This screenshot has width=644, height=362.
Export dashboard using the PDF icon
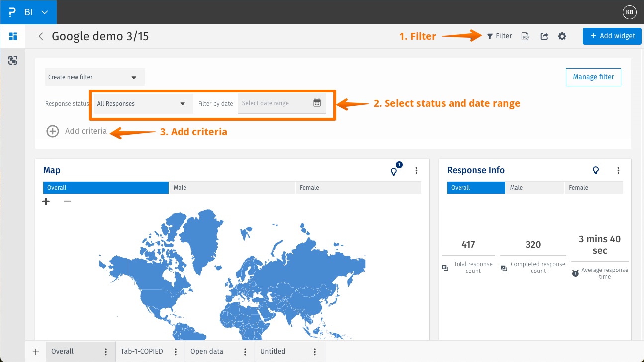click(525, 36)
